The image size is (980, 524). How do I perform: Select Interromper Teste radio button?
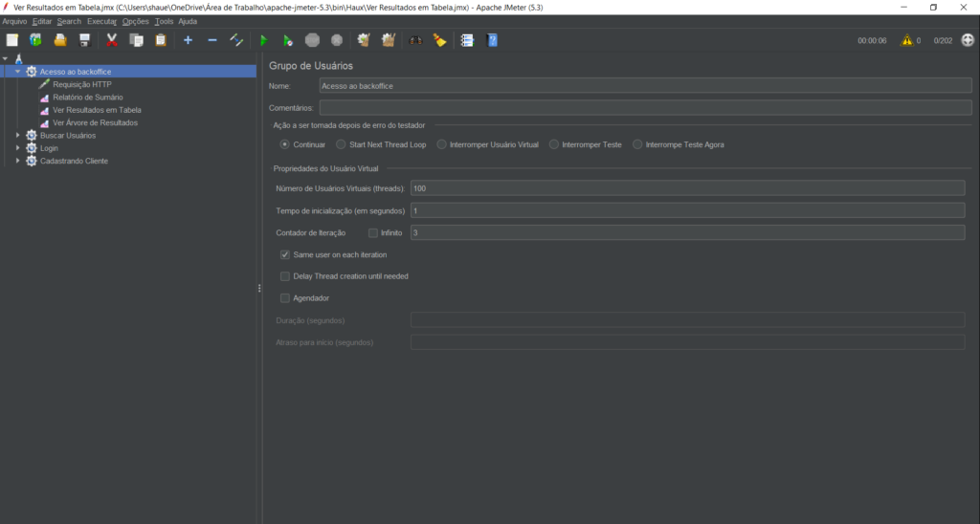(x=554, y=144)
